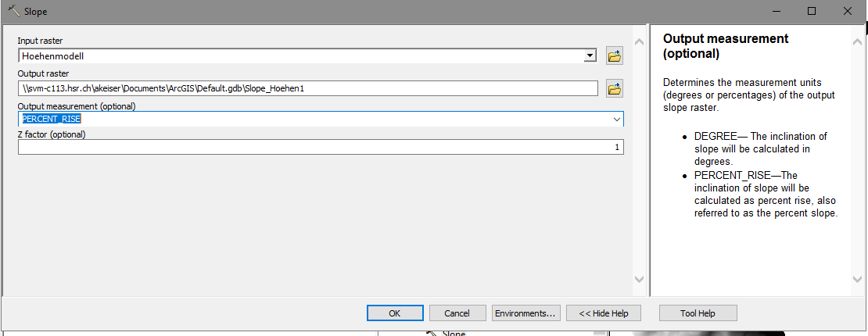Open the browse folder icon for Output raster

615,88
